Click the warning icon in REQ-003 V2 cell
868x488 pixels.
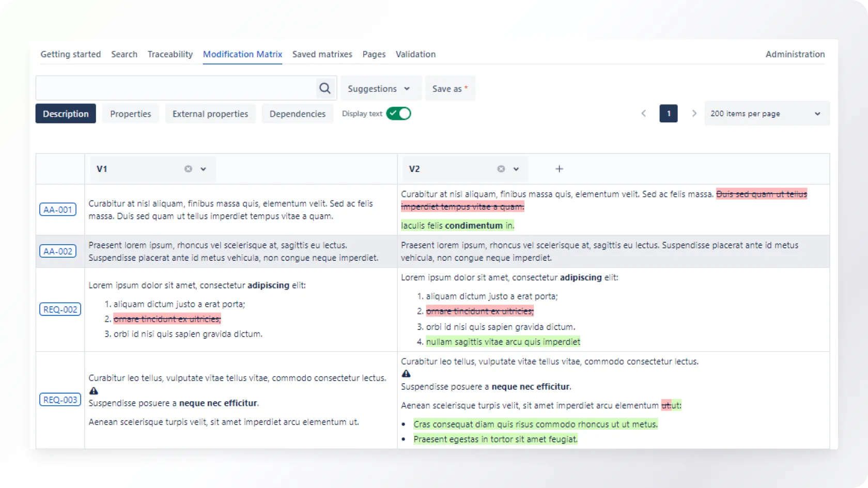point(406,374)
